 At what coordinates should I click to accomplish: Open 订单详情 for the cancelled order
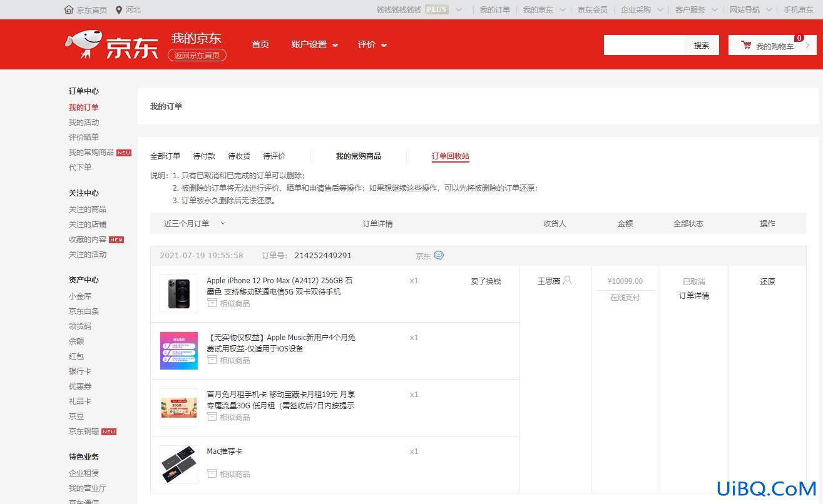(x=694, y=295)
